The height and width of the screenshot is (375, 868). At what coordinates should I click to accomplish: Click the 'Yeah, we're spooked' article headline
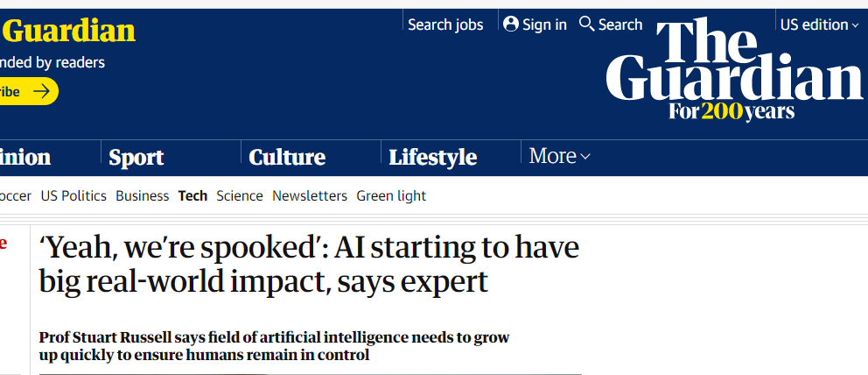pos(309,265)
